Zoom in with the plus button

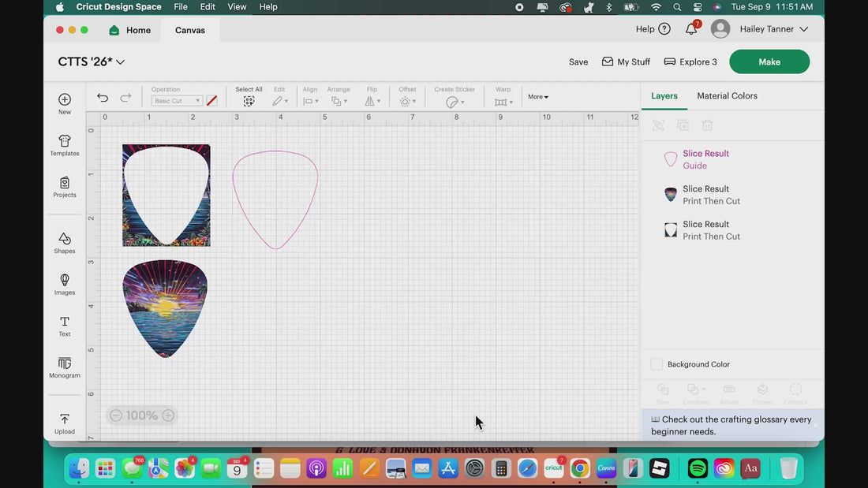click(x=168, y=415)
